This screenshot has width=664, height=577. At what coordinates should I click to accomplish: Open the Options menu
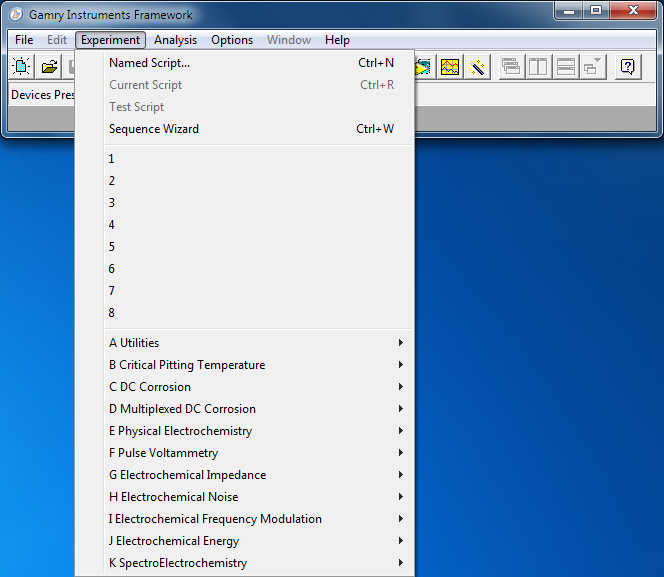[x=232, y=40]
